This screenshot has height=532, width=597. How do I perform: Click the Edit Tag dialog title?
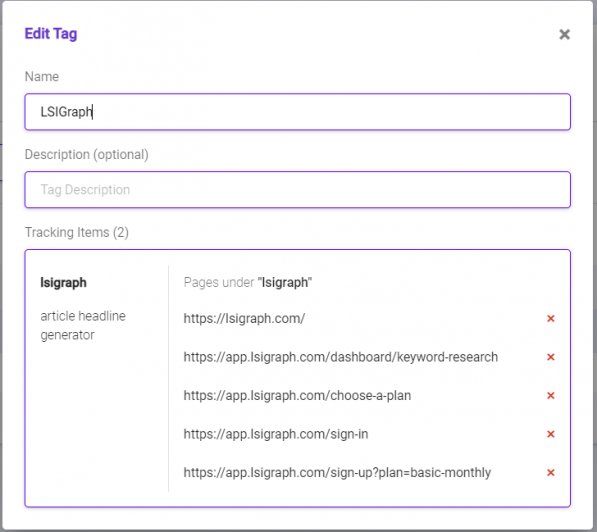click(x=51, y=34)
